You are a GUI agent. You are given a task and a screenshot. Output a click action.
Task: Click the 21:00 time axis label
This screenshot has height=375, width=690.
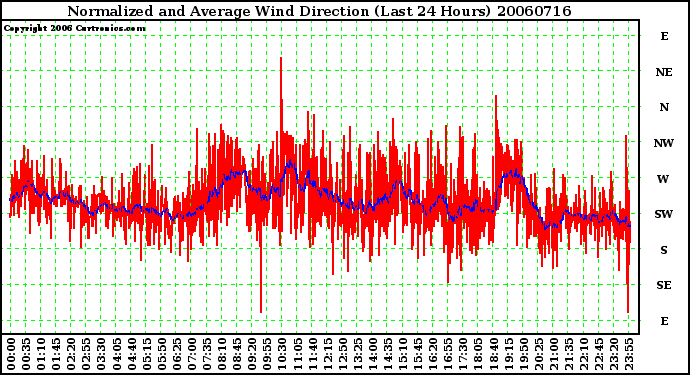554,354
